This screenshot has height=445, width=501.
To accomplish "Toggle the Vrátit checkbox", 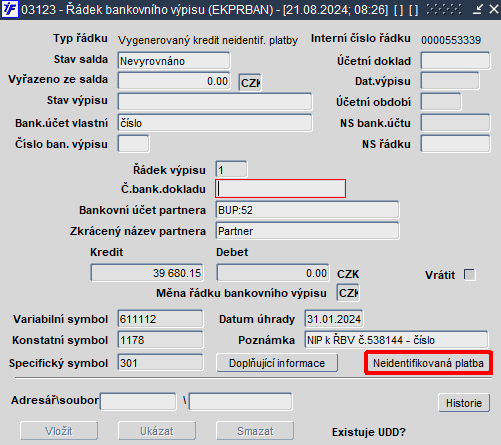I will tap(470, 275).
